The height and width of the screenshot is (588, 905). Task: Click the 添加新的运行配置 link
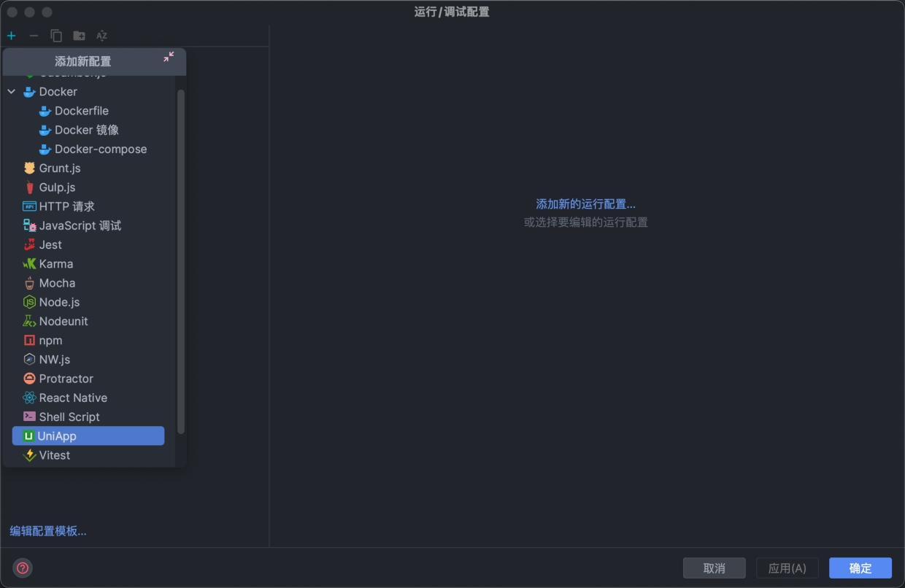[x=586, y=204]
